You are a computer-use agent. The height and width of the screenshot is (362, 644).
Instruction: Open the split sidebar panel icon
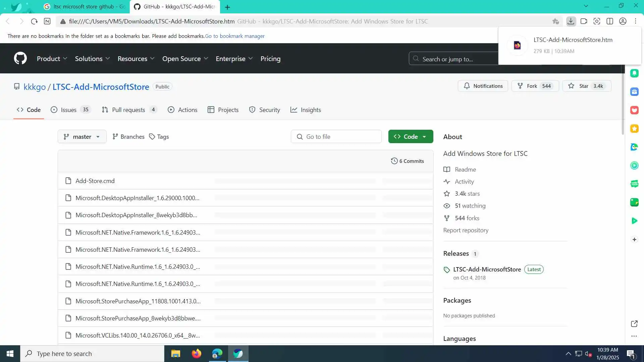coord(610,21)
